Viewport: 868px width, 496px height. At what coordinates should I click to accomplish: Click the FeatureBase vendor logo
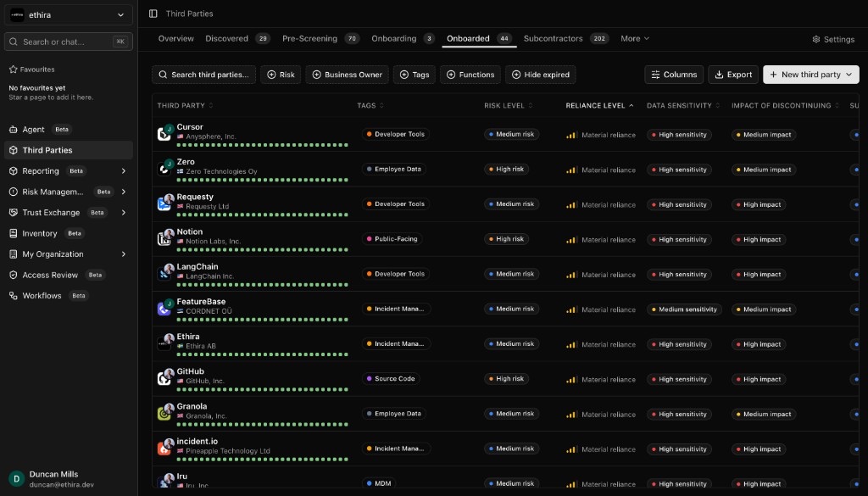[x=164, y=309]
